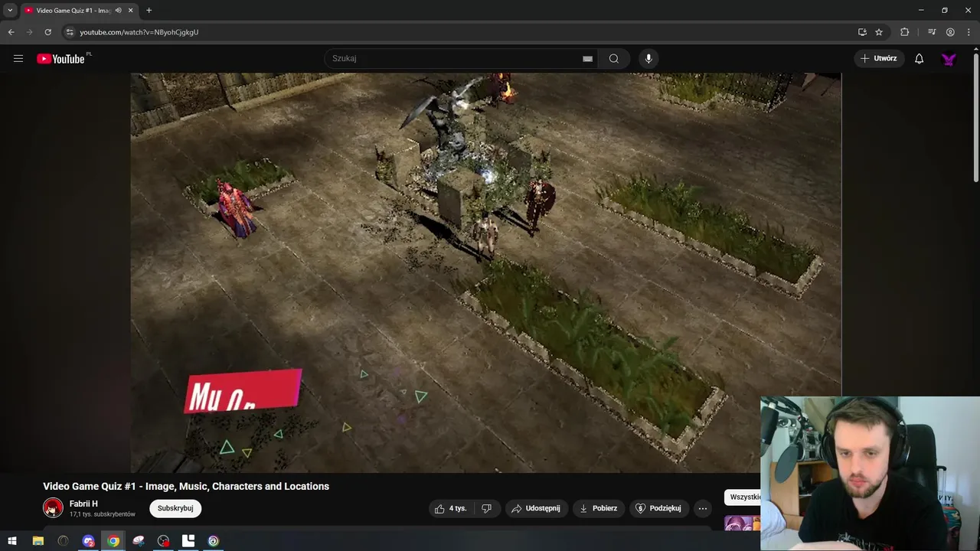Open the YouTube hamburger guide menu
Screen dimensions: 980x551
tap(18, 58)
